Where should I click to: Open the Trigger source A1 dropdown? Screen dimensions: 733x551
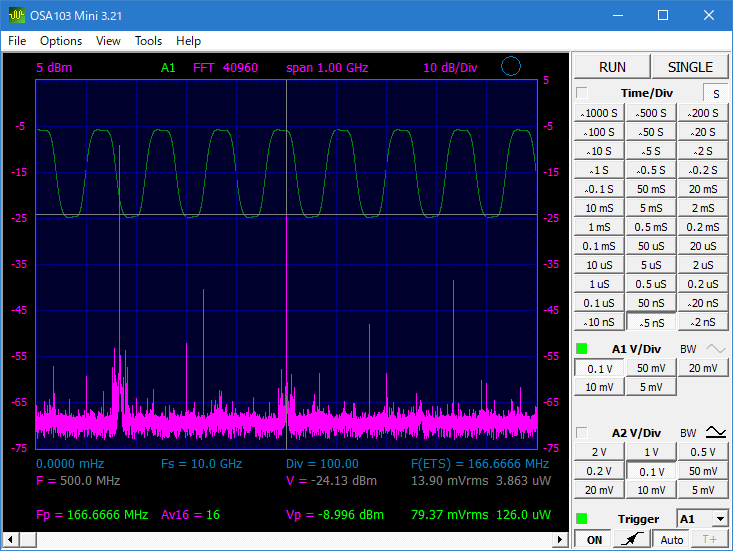[x=719, y=519]
